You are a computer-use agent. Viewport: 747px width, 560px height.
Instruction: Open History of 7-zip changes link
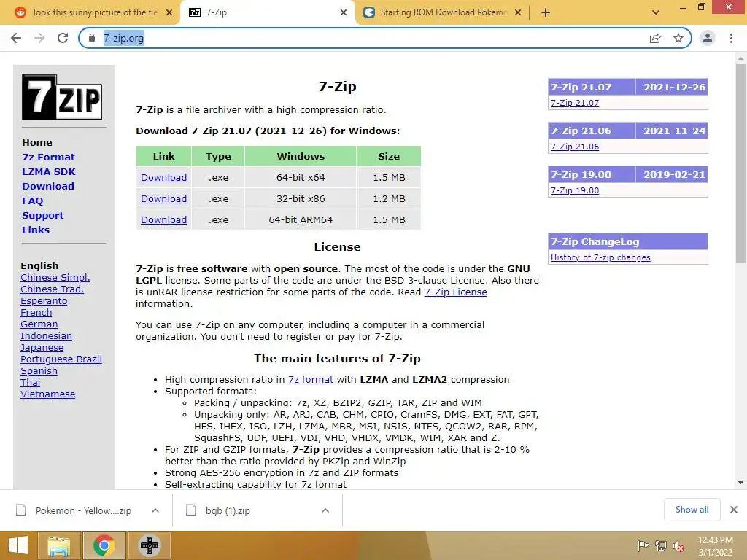coord(600,257)
